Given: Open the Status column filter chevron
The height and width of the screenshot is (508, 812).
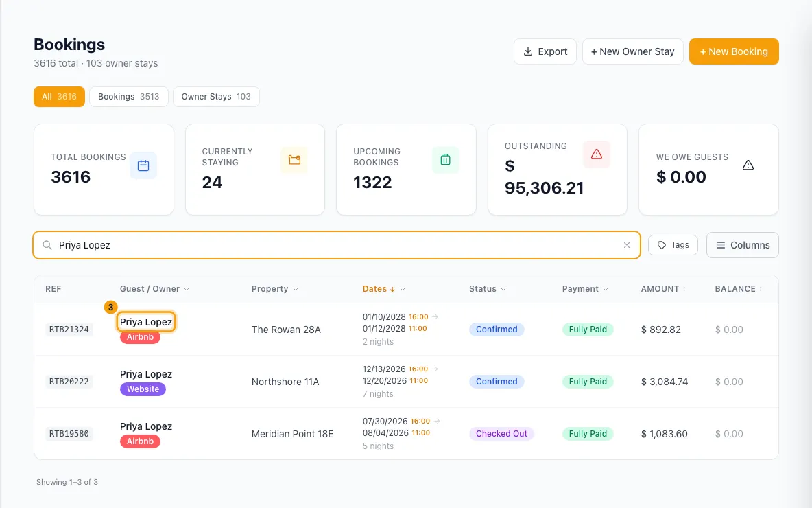Looking at the screenshot, I should click(503, 289).
